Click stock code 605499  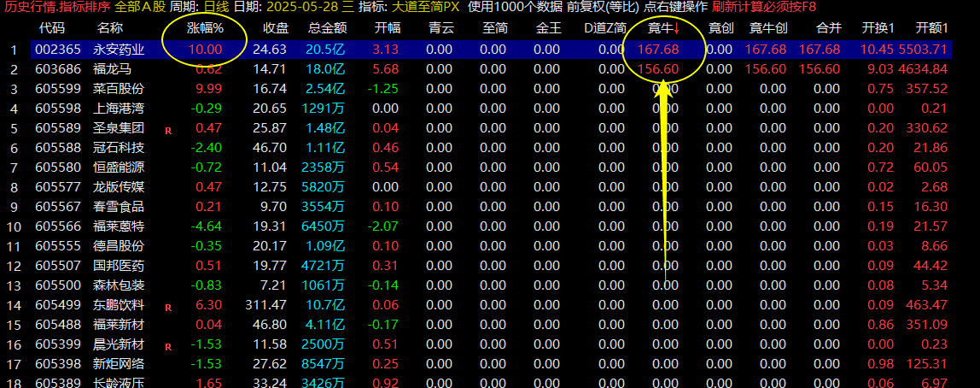(x=58, y=305)
